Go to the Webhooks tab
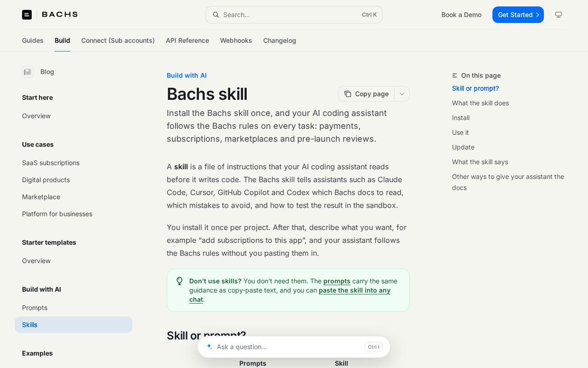The height and width of the screenshot is (368, 588). point(236,40)
